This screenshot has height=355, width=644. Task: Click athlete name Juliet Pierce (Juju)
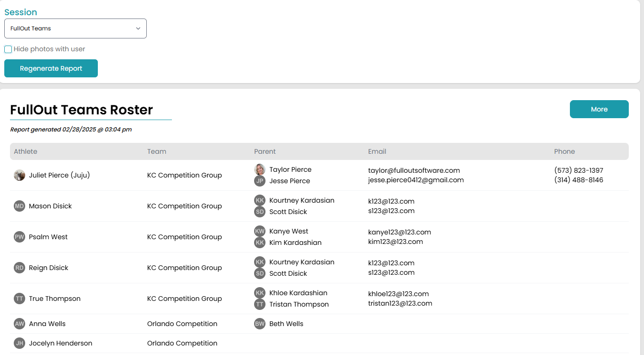59,175
